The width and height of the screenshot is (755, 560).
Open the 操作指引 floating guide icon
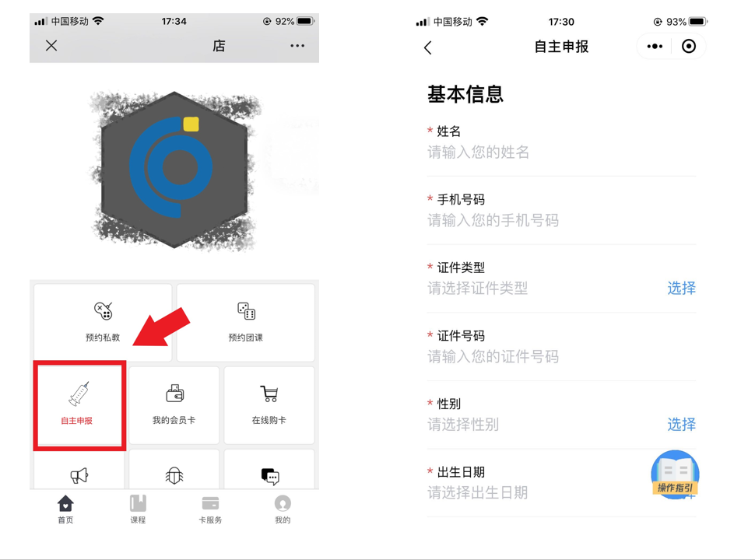pos(675,474)
